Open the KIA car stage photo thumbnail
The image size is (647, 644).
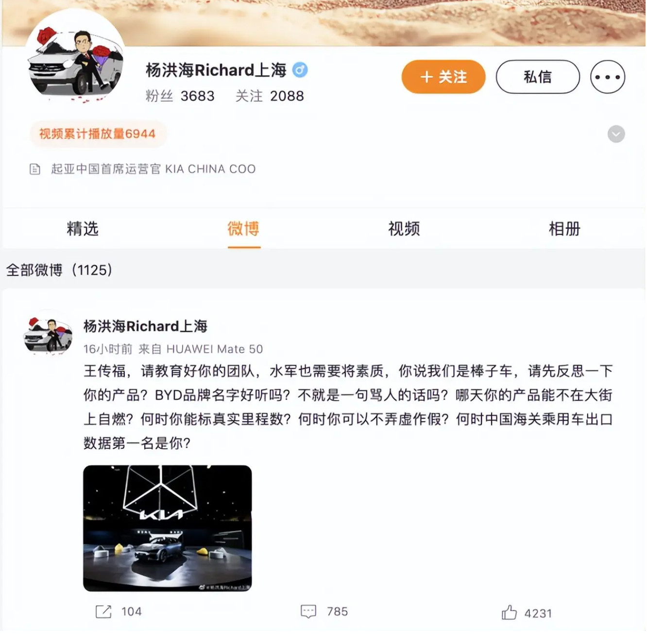pos(168,528)
